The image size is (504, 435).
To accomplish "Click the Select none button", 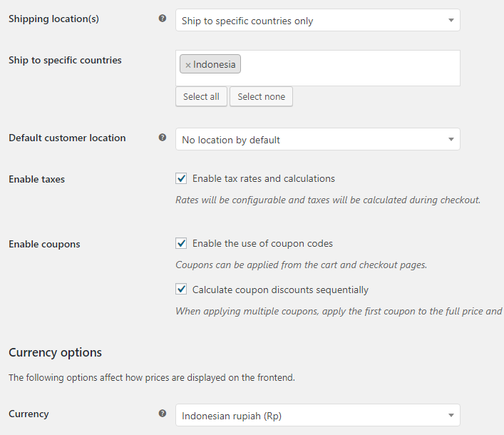I will (x=262, y=96).
